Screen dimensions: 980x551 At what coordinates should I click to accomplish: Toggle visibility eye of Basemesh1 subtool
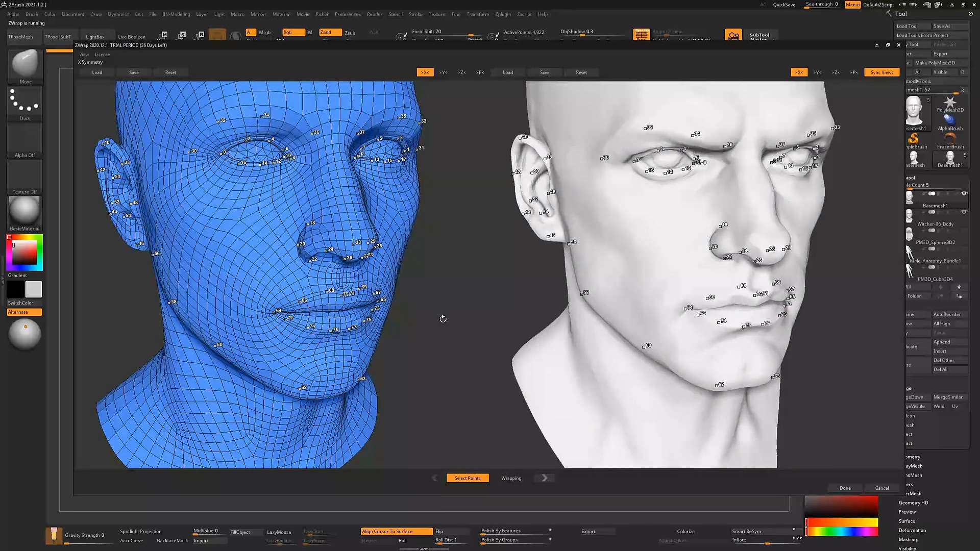[964, 194]
